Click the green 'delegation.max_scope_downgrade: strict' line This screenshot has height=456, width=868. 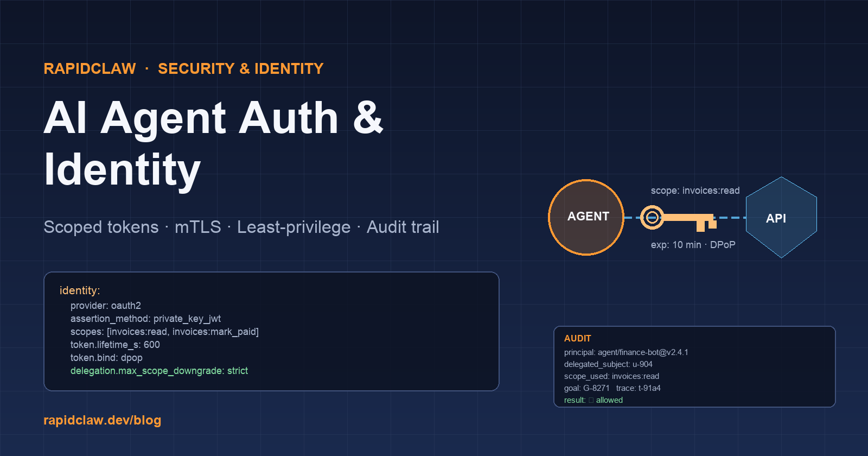pyautogui.click(x=159, y=371)
